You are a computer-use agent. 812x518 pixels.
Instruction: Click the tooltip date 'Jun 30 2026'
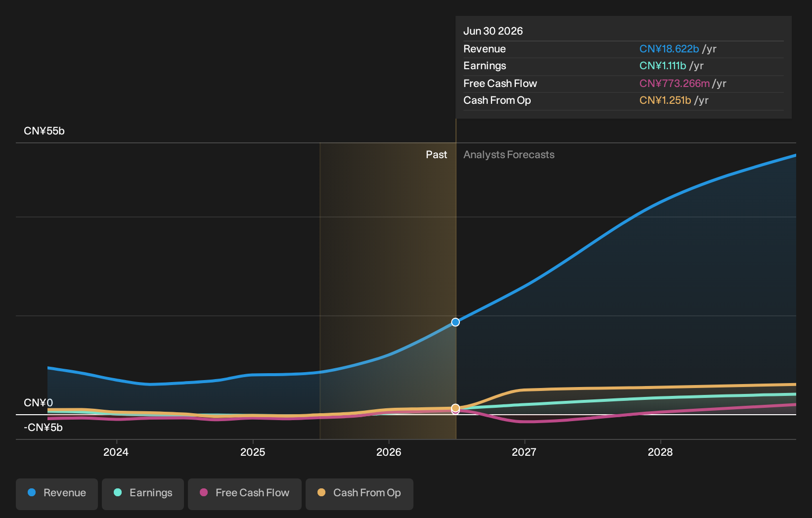[493, 31]
